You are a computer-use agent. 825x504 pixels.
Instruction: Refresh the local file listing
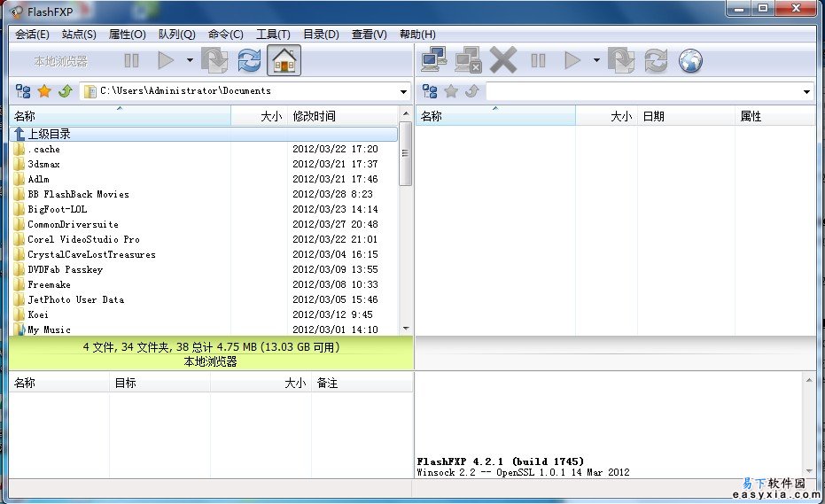(249, 60)
